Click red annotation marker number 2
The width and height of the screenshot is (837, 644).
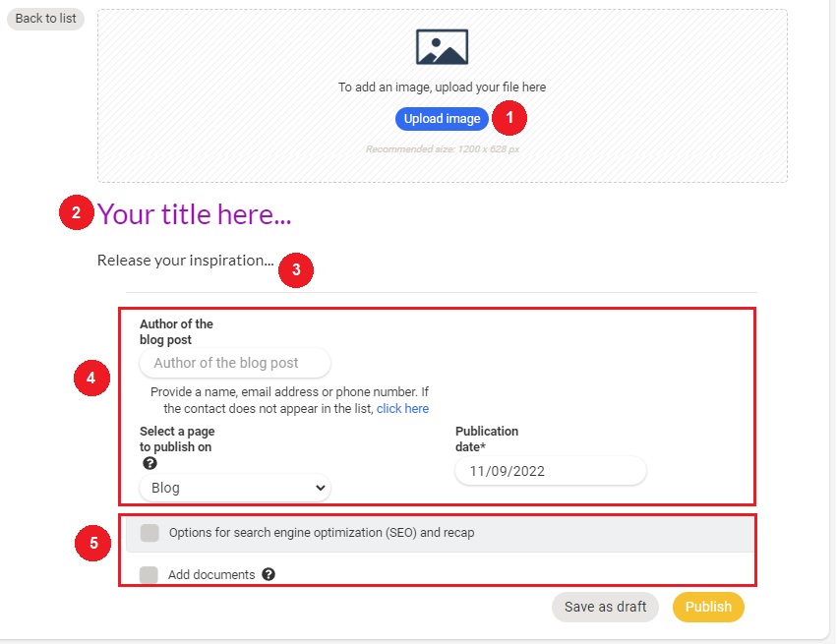click(76, 213)
